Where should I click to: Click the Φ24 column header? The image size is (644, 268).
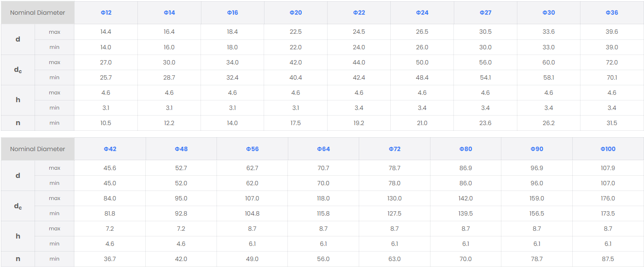pyautogui.click(x=422, y=13)
